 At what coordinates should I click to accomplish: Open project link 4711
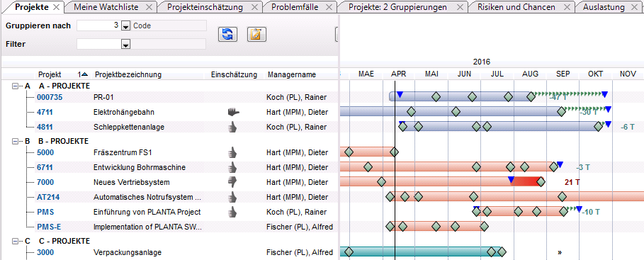click(x=45, y=112)
